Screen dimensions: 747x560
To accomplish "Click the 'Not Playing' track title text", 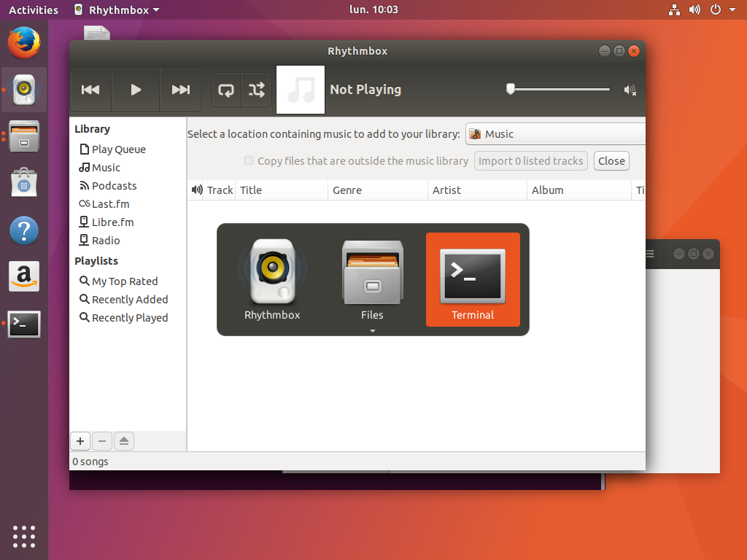I will click(x=365, y=90).
